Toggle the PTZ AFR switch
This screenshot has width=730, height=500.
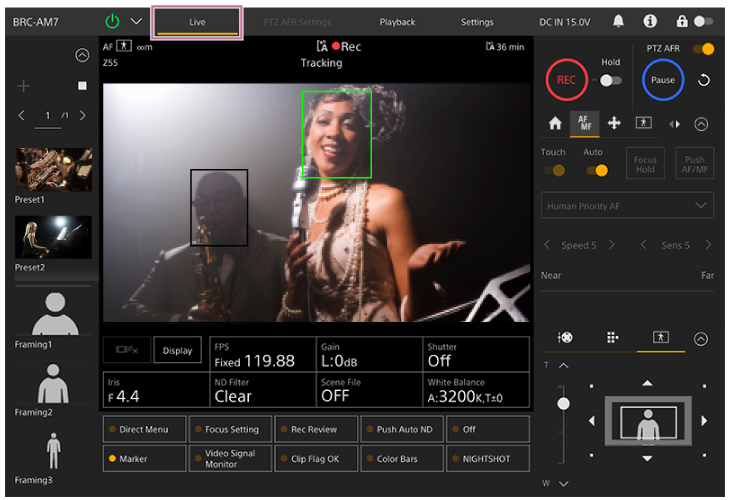coord(703,48)
